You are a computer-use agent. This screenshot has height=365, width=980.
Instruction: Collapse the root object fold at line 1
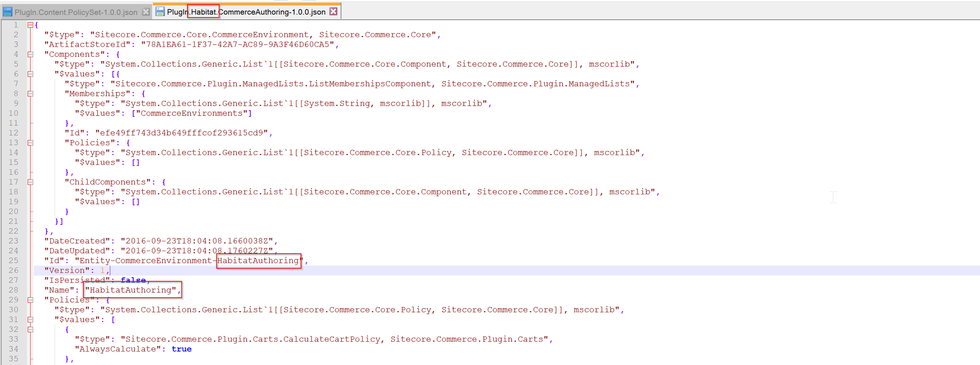[30, 25]
